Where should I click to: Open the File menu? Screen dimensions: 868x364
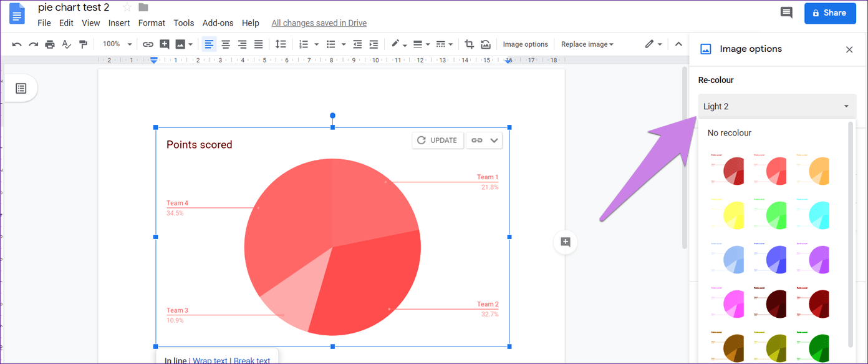pos(44,23)
